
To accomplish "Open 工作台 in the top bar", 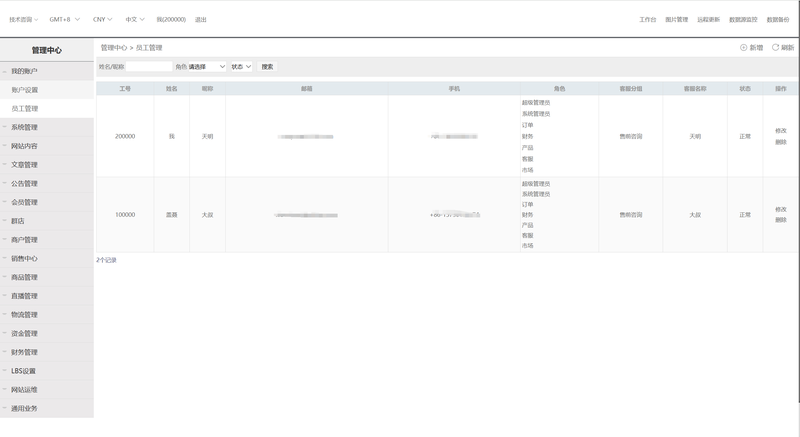I will coord(647,19).
